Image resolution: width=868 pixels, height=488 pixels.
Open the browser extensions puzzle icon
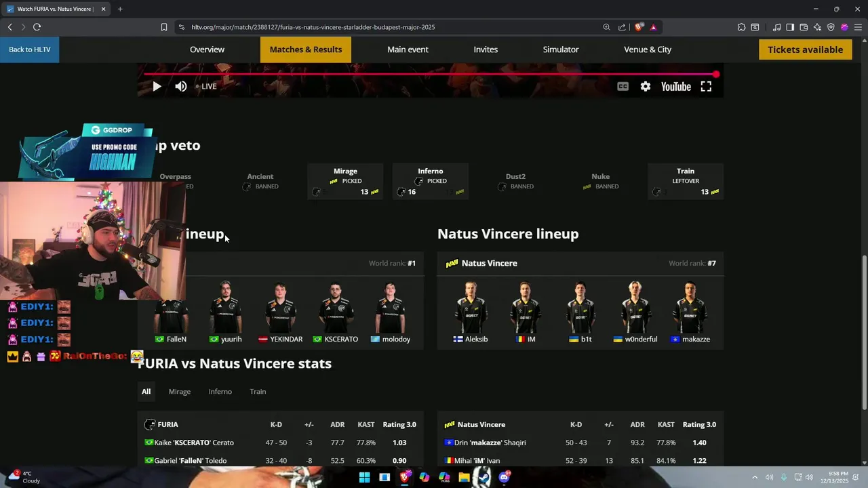point(741,27)
